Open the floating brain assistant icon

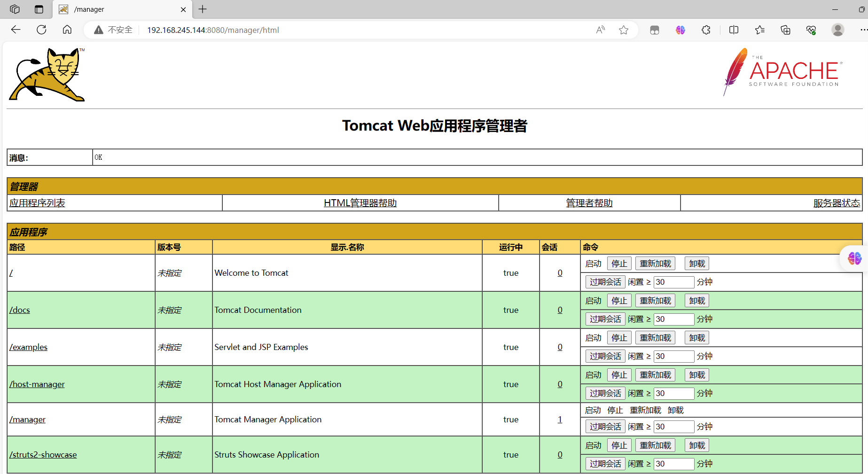pyautogui.click(x=854, y=258)
